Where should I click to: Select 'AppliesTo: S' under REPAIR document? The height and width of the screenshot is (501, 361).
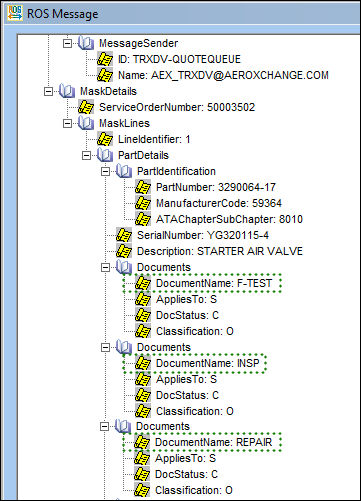185,458
